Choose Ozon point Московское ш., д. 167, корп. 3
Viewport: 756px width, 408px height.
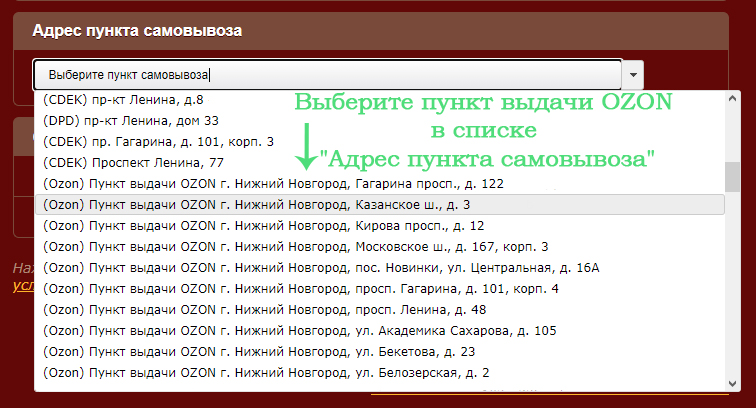pyautogui.click(x=380, y=247)
